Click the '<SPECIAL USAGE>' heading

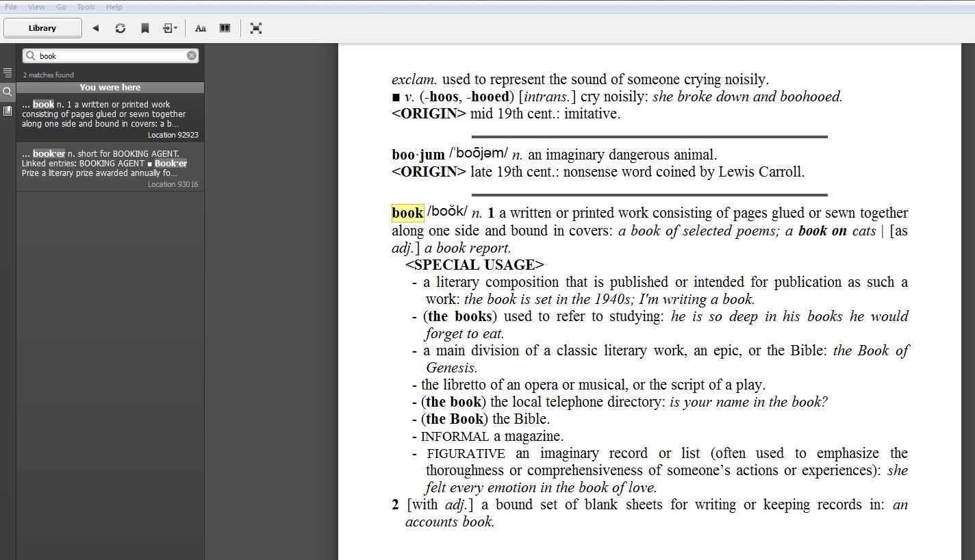pos(474,265)
